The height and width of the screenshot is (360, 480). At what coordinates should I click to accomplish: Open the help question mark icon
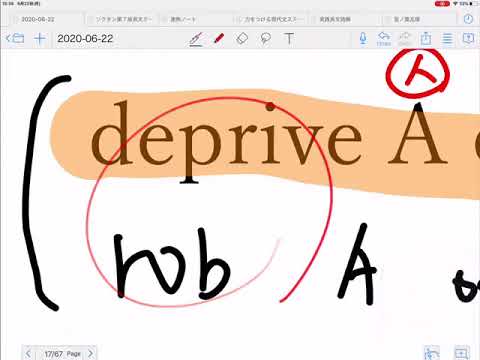pos(468,39)
